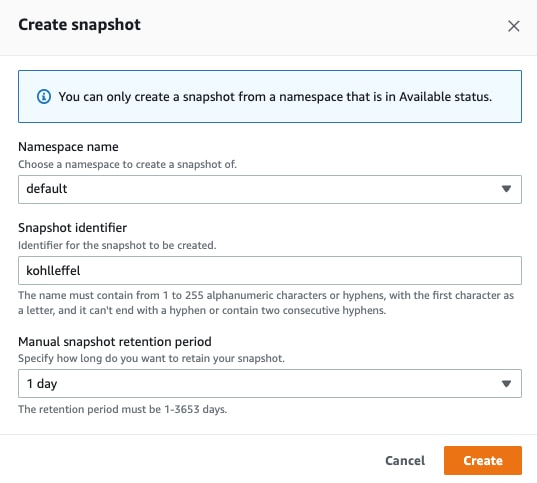Click the Identifier for the snapshot description
Screen dimensions: 537x483
click(117, 245)
